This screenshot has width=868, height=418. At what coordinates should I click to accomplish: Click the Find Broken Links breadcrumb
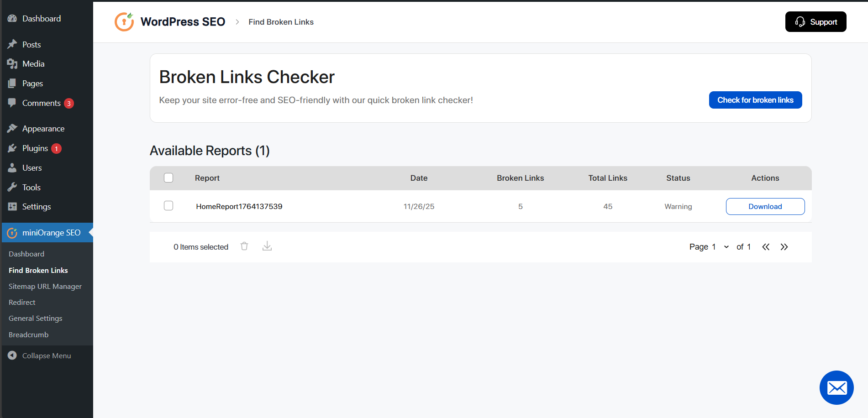click(x=281, y=21)
